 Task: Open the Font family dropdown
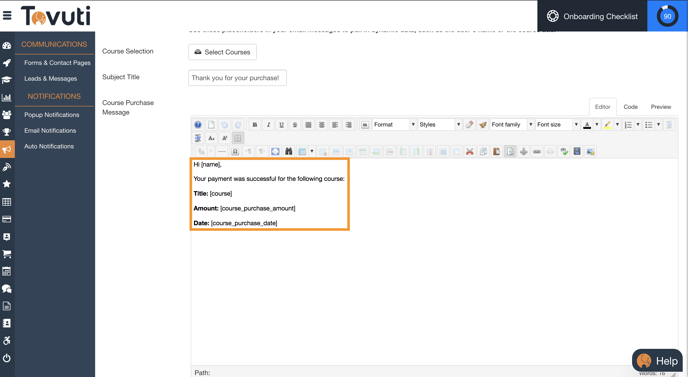pos(512,125)
